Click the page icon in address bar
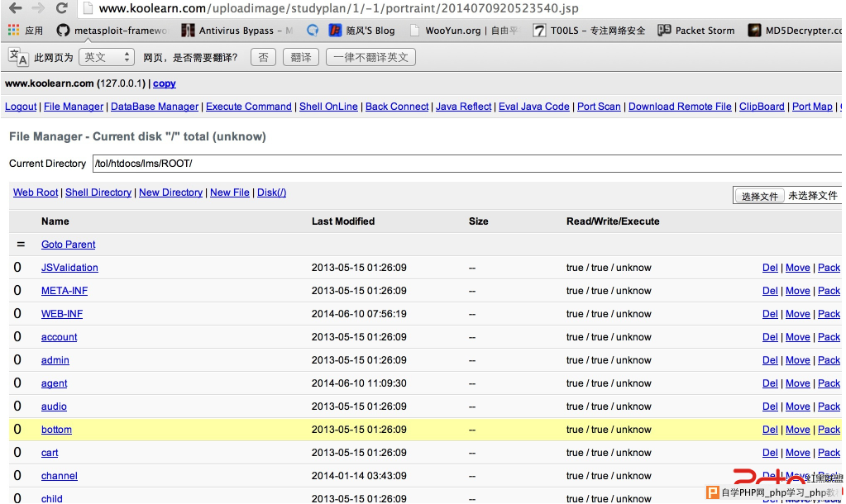 point(88,8)
